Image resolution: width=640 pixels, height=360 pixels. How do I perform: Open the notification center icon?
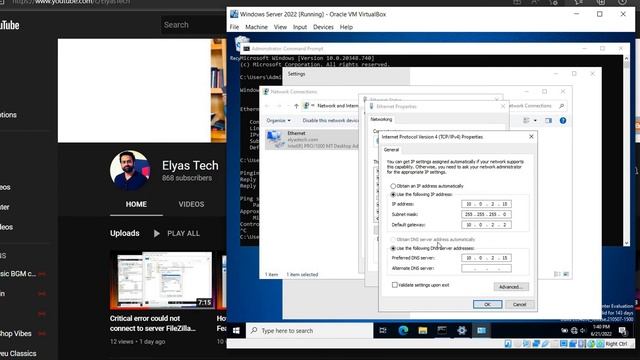623,331
